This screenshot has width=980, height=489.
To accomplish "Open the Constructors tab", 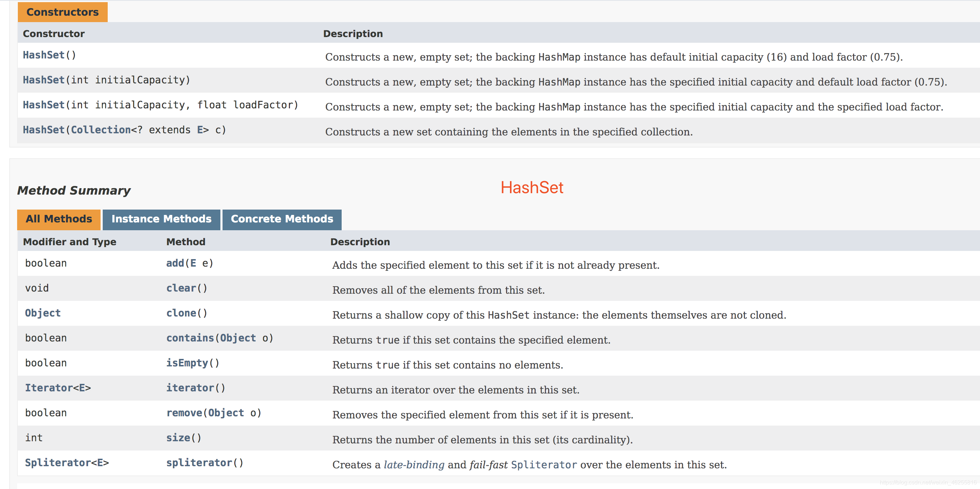I will (x=62, y=12).
